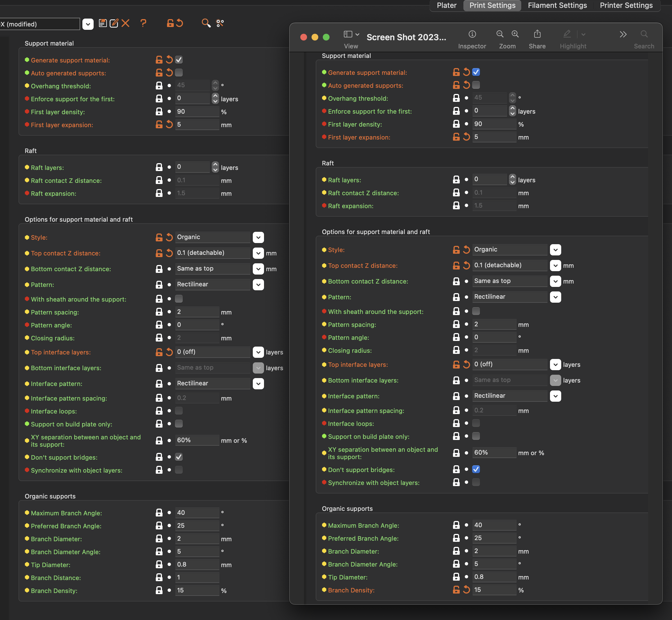672x620 pixels.
Task: Click Preview window title Screen Shot 2023
Action: (406, 37)
